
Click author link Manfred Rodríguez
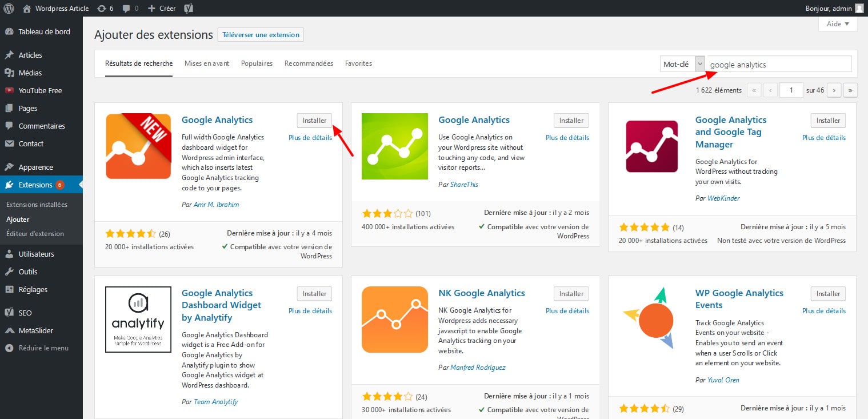pyautogui.click(x=478, y=368)
